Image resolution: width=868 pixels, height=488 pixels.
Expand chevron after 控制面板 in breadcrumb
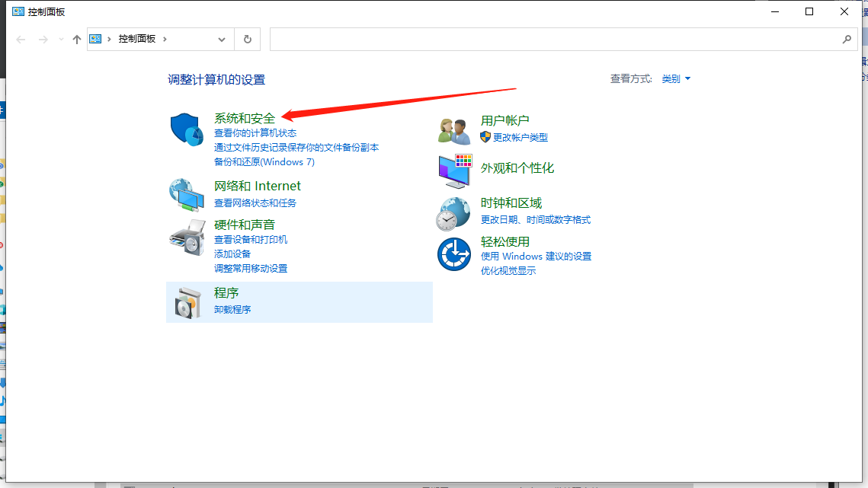tap(165, 39)
